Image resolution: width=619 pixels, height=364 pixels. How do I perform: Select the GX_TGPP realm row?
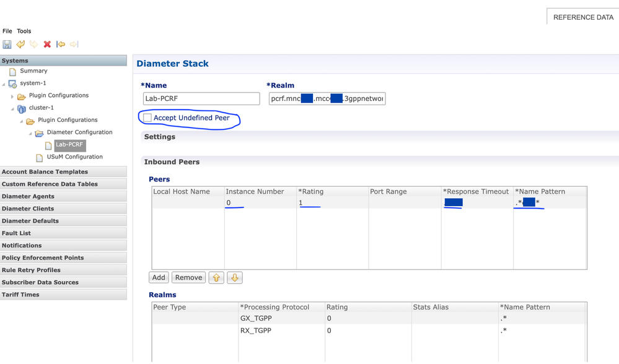pos(369,318)
